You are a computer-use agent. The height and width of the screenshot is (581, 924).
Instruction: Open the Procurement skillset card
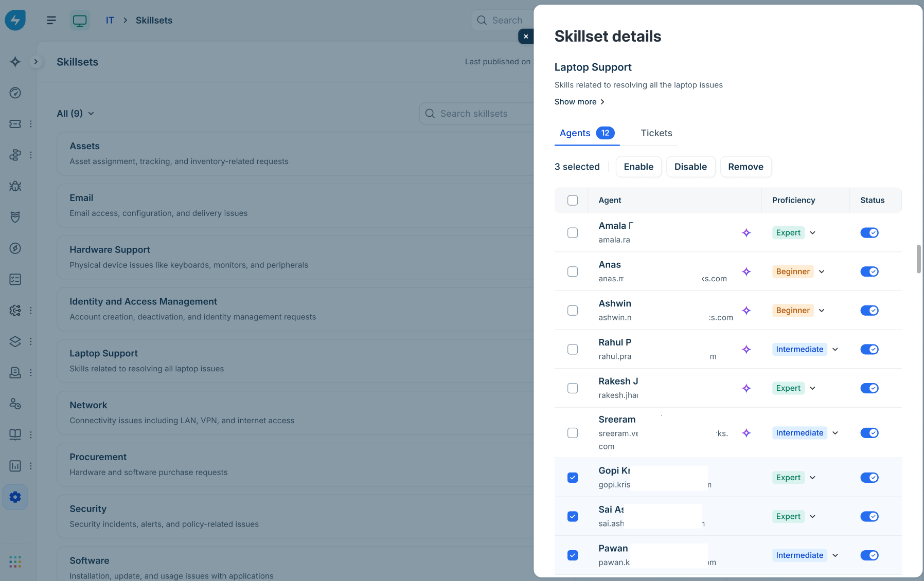pyautogui.click(x=295, y=465)
